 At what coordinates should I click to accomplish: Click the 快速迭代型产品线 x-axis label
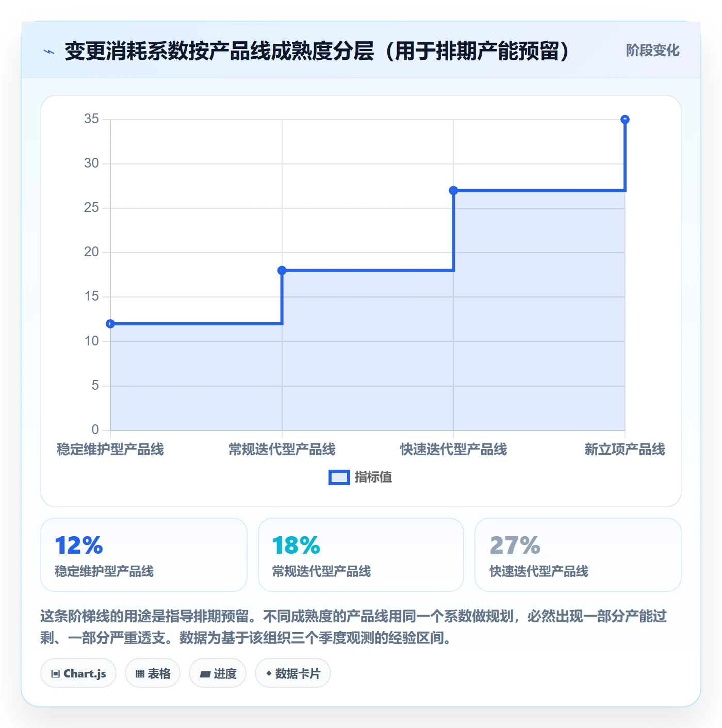click(453, 450)
